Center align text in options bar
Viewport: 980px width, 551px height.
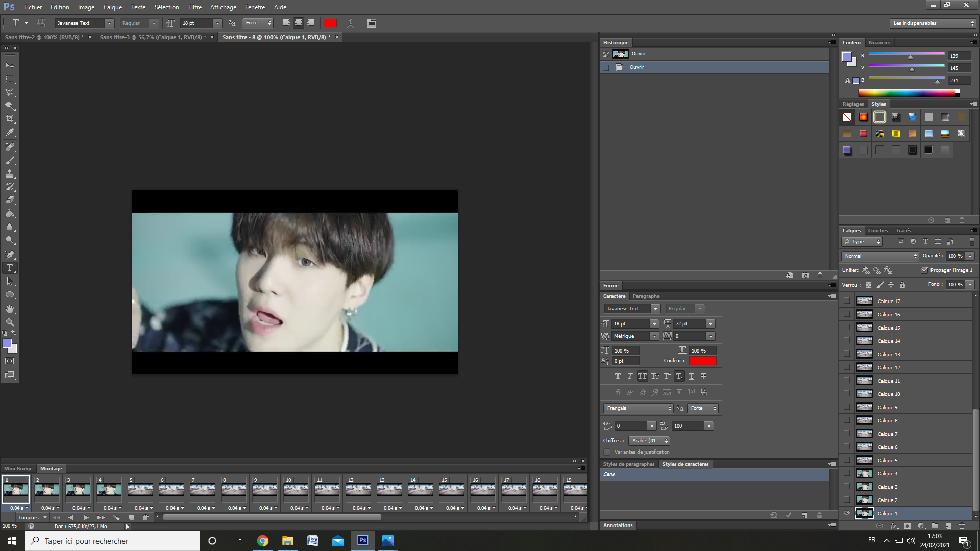pos(299,23)
